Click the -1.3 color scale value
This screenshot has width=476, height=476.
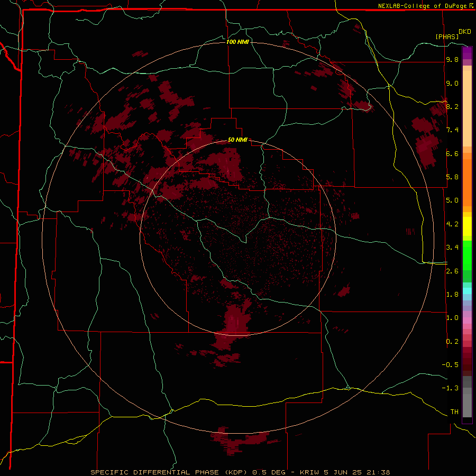[x=450, y=388]
